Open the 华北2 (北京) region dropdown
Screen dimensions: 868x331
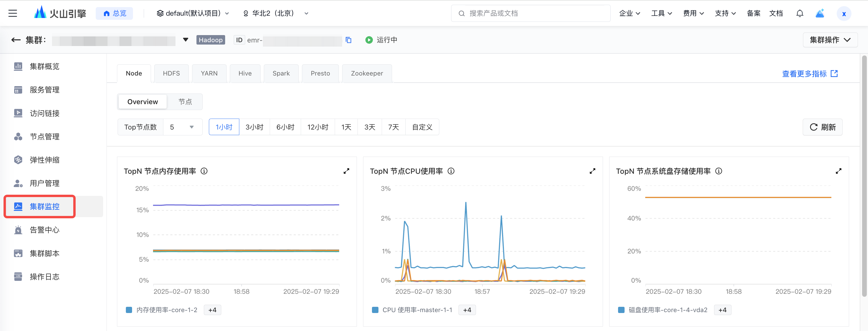[x=276, y=14]
